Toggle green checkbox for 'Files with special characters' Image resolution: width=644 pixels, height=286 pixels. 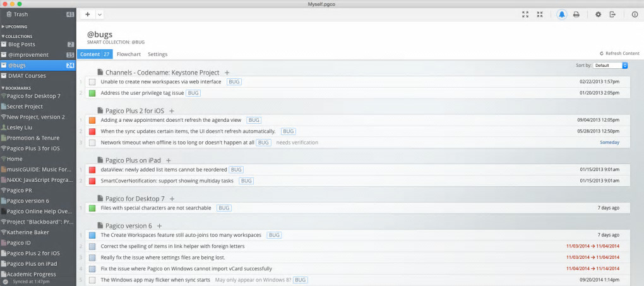(x=92, y=208)
